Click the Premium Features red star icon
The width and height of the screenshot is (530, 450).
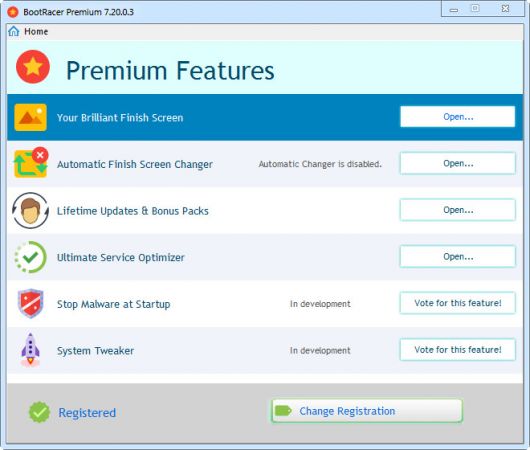[x=33, y=67]
